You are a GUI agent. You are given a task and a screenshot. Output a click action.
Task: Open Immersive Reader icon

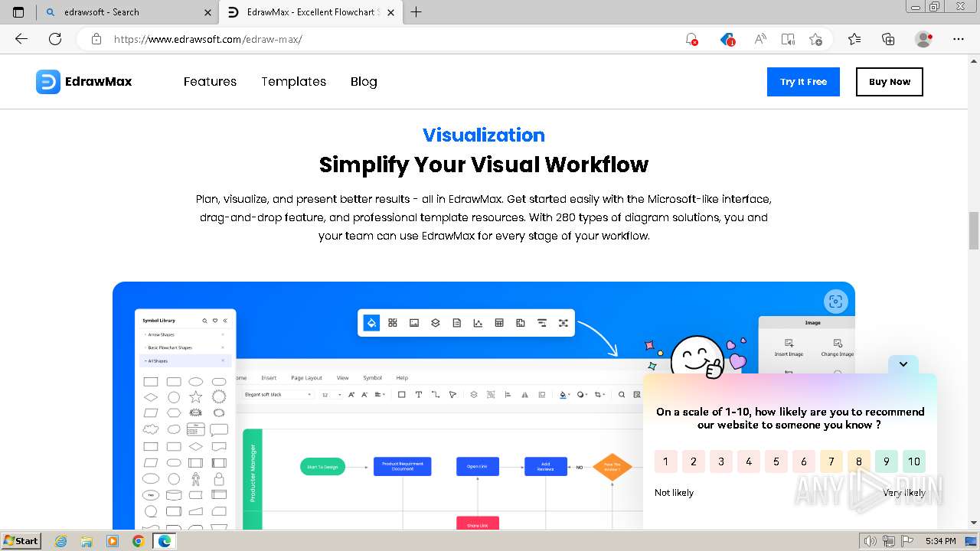[x=788, y=39]
